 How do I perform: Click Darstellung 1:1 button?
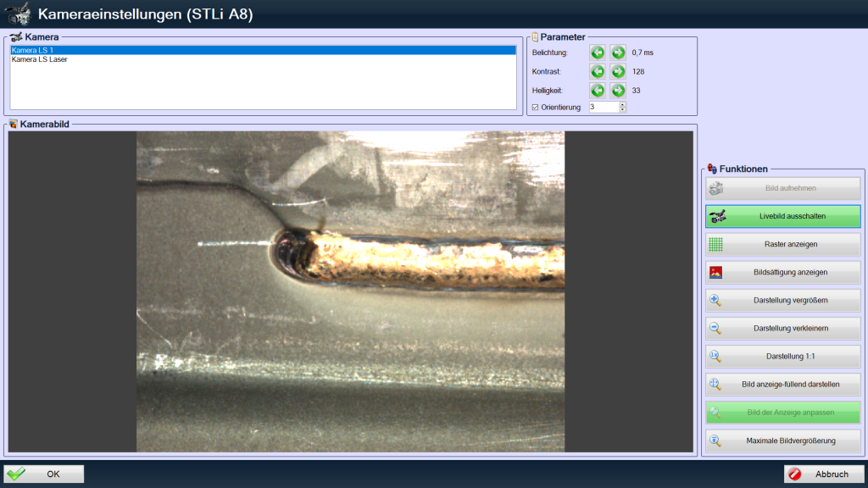[x=782, y=357]
